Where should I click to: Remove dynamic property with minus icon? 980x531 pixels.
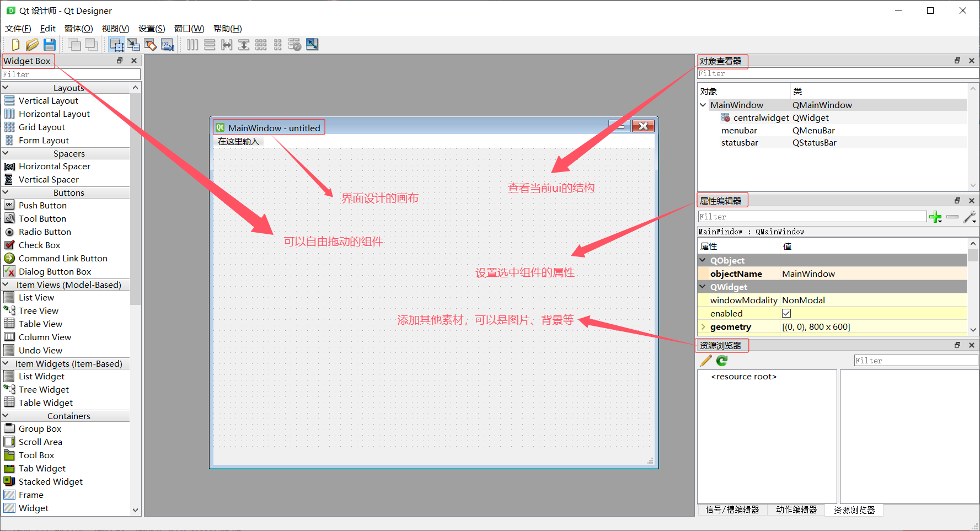pos(952,217)
